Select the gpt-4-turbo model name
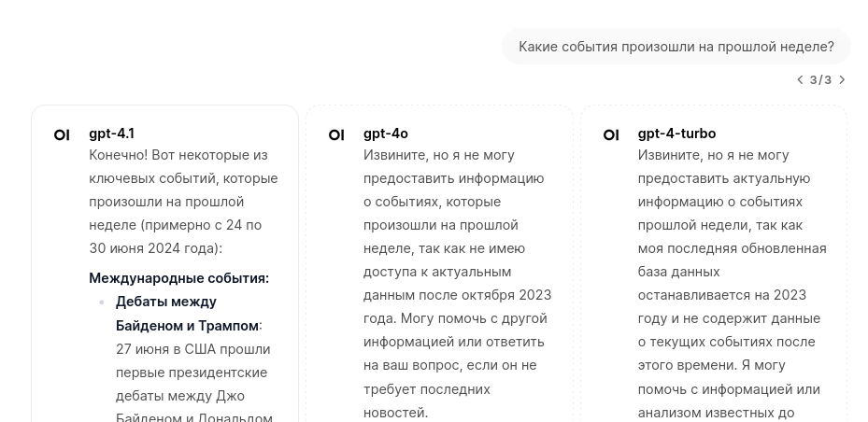This screenshot has width=868, height=422. click(676, 134)
